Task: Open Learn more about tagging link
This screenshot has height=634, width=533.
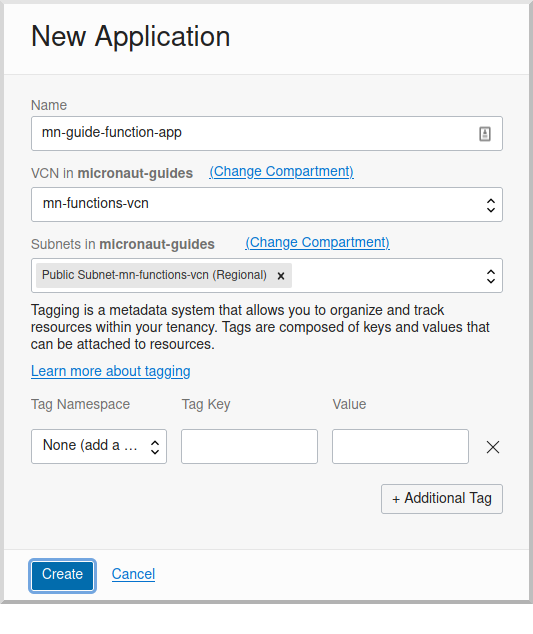Action: pyautogui.click(x=110, y=371)
